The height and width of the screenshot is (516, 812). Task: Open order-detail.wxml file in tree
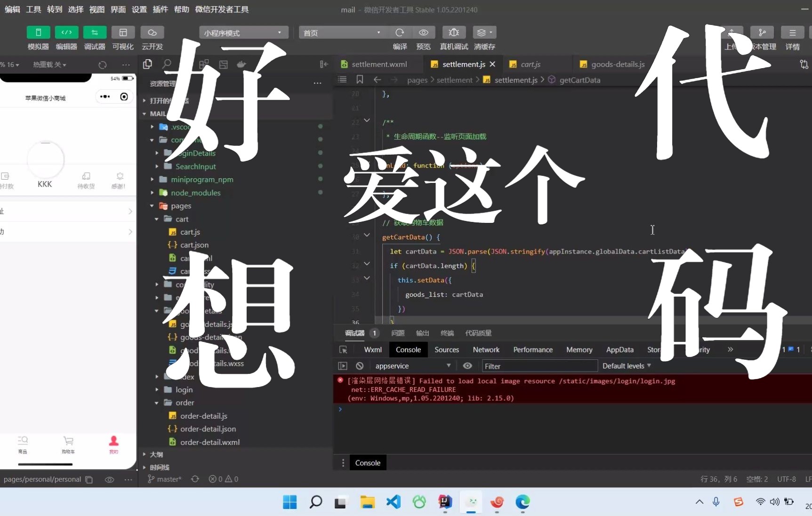point(210,442)
